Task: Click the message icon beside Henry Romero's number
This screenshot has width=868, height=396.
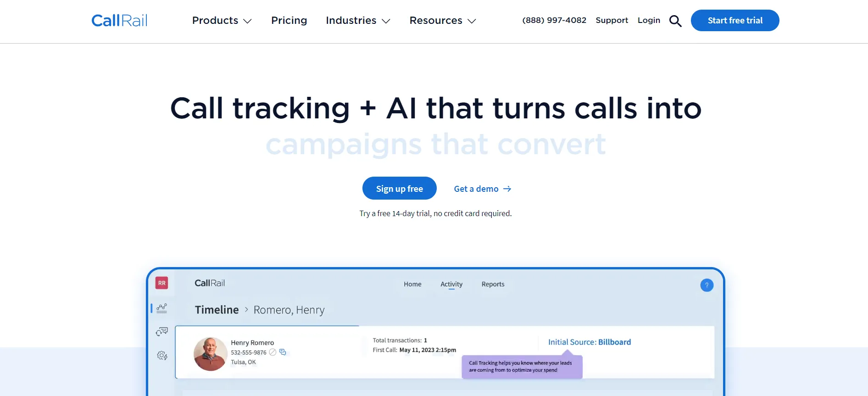Action: click(283, 352)
